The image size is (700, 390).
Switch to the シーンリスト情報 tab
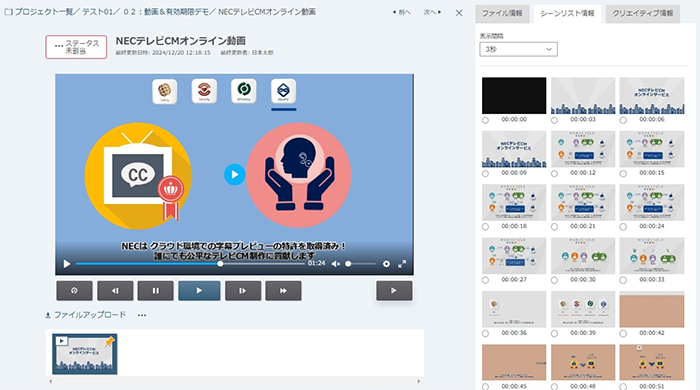coord(567,13)
